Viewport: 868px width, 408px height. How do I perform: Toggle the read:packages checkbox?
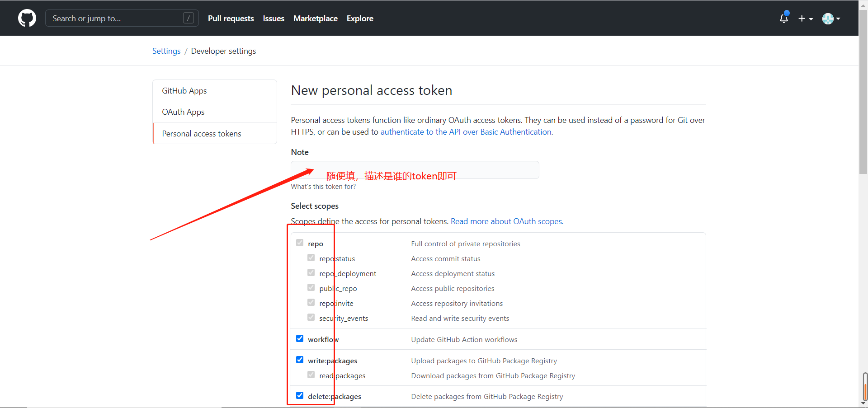point(311,375)
